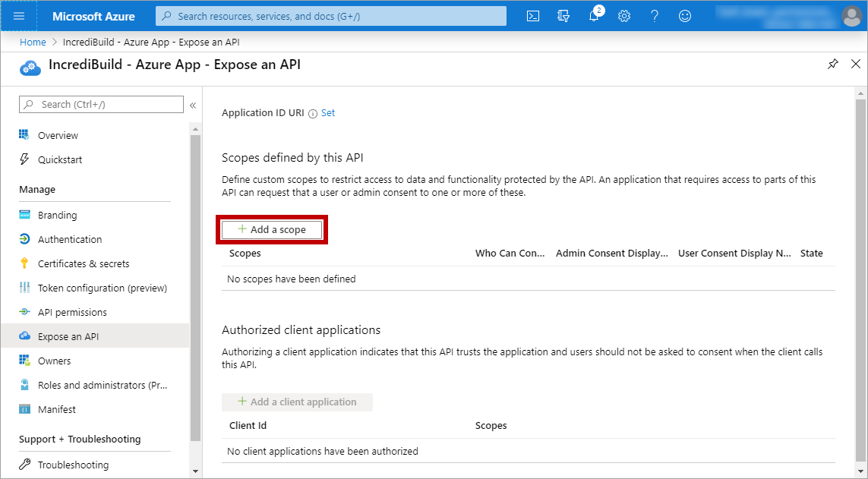Image resolution: width=868 pixels, height=479 pixels.
Task: Click the Manifest icon in sidebar
Action: coord(24,409)
